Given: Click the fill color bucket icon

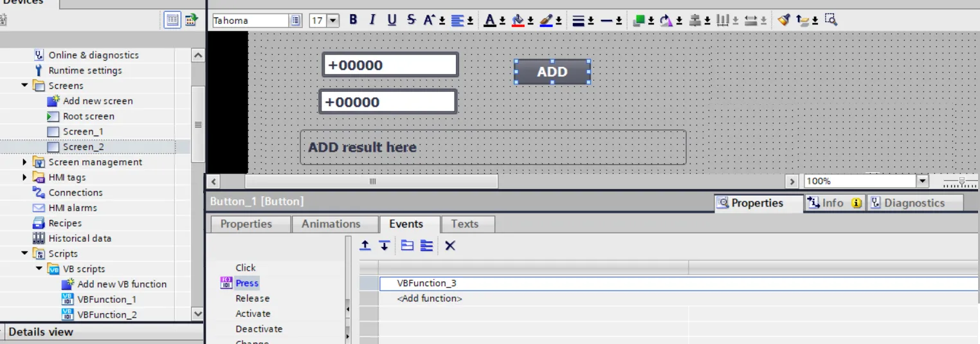Looking at the screenshot, I should 518,20.
